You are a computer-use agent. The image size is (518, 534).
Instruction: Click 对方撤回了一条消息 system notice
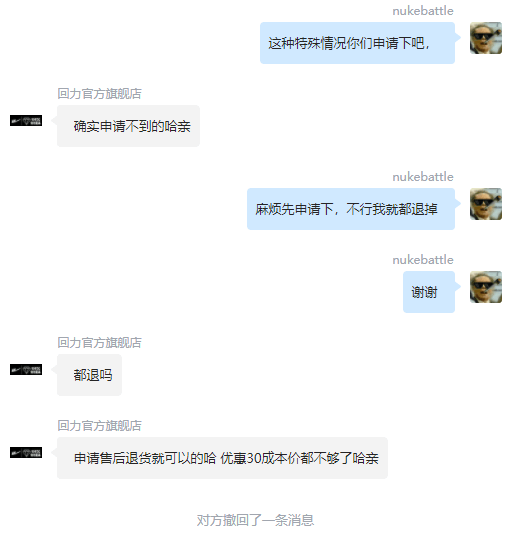click(255, 520)
